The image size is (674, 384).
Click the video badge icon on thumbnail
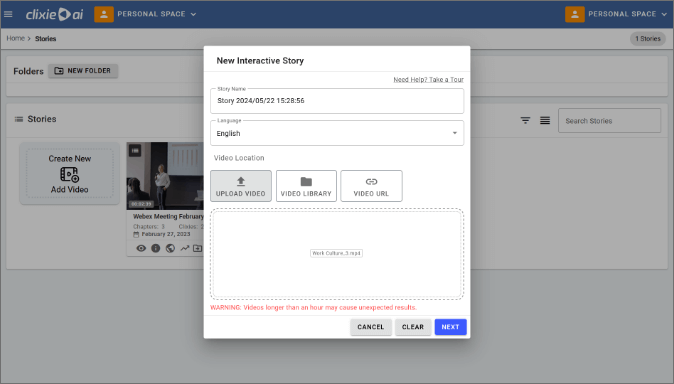[135, 151]
